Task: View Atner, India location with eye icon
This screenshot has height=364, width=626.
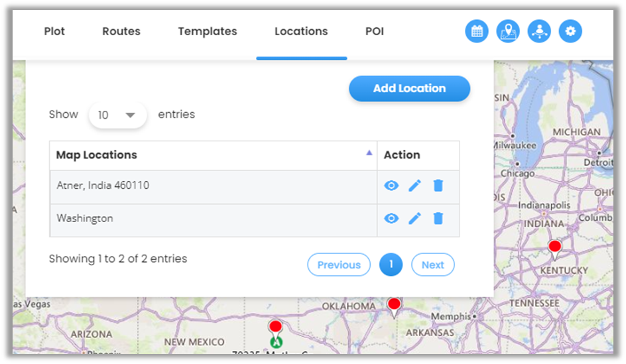Action: (391, 186)
